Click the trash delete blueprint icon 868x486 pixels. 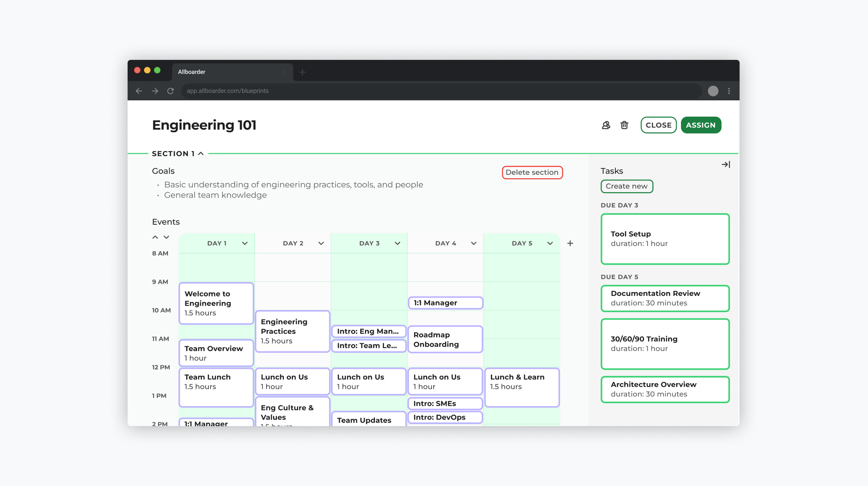[624, 125]
